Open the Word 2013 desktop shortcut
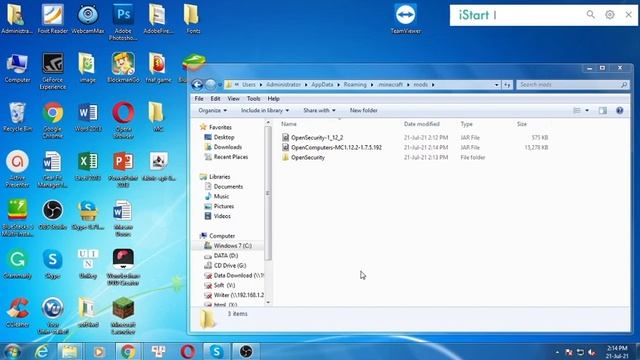This screenshot has height=360, width=640. (88, 117)
